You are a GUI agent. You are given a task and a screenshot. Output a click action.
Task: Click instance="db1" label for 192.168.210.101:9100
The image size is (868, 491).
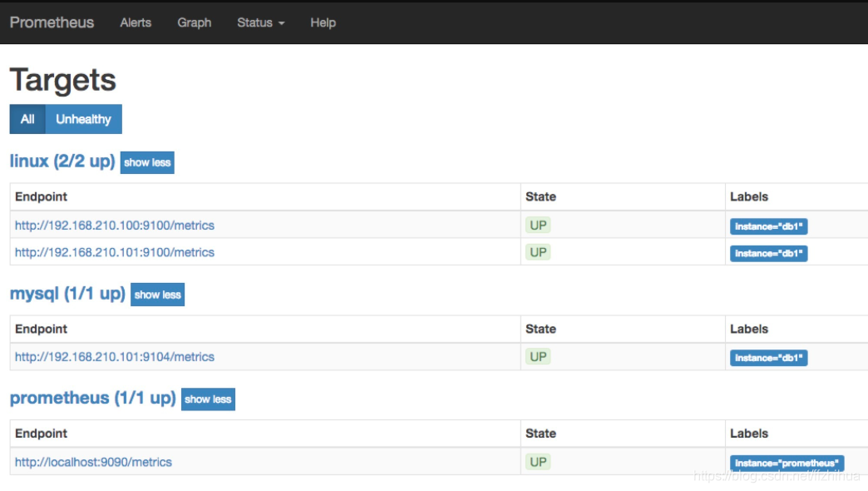769,253
